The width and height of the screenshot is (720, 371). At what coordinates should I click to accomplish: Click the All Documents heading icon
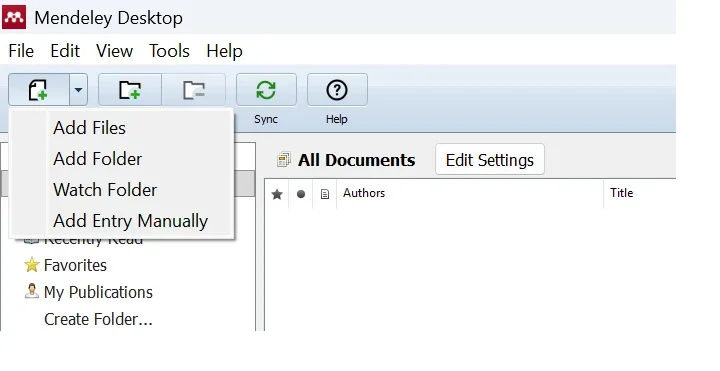(284, 160)
